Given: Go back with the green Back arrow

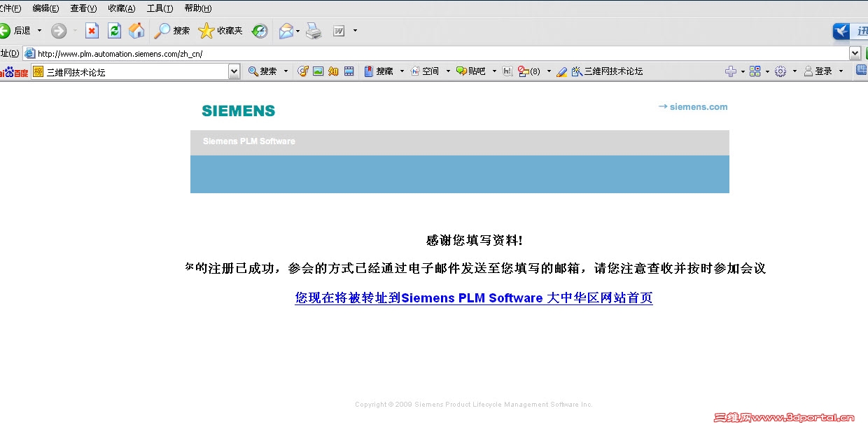Looking at the screenshot, I should (15, 31).
